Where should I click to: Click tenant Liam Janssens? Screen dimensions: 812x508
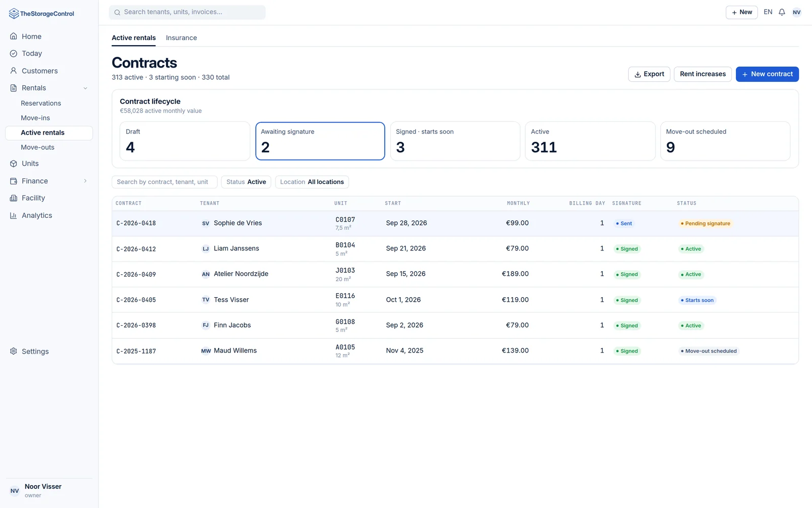click(236, 248)
